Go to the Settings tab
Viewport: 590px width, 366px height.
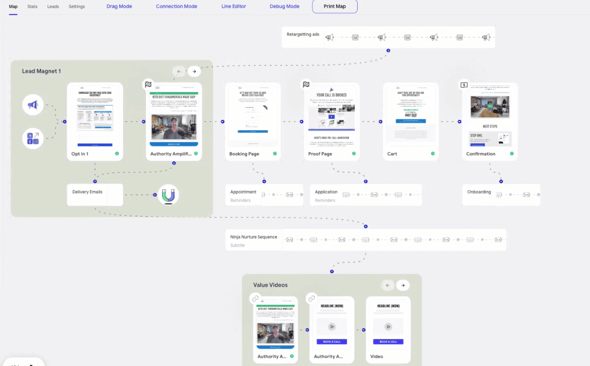(x=77, y=6)
